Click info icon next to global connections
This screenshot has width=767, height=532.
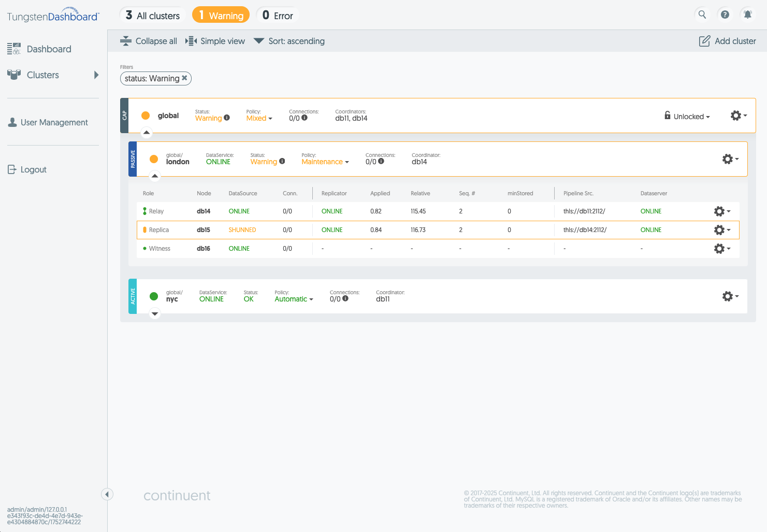pos(305,118)
